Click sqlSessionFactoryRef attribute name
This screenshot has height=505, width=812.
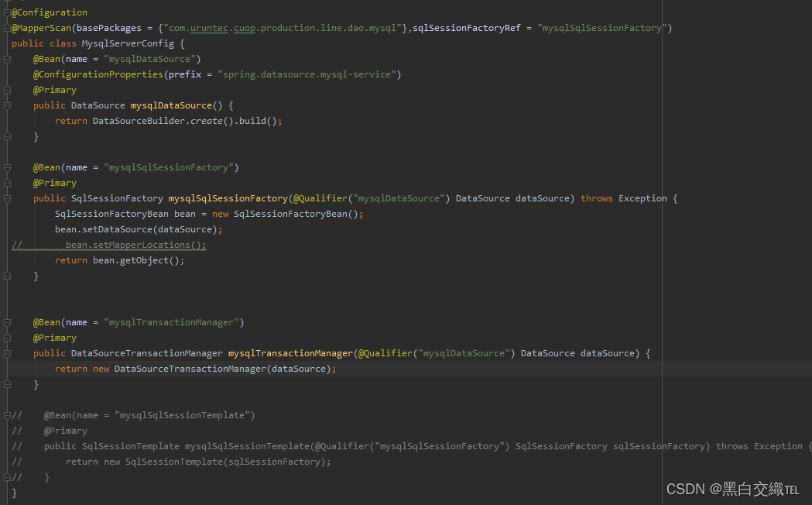point(467,28)
